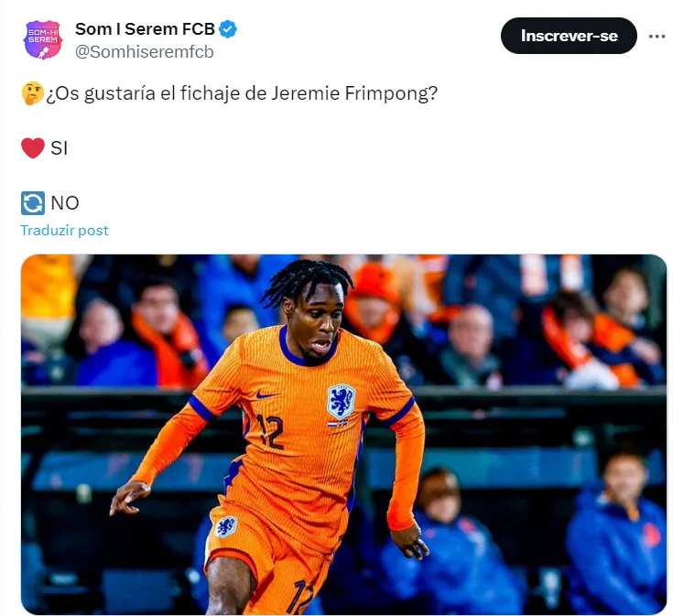Click the Nike swoosh on the jersey
This screenshot has height=616, width=673.
[267, 394]
